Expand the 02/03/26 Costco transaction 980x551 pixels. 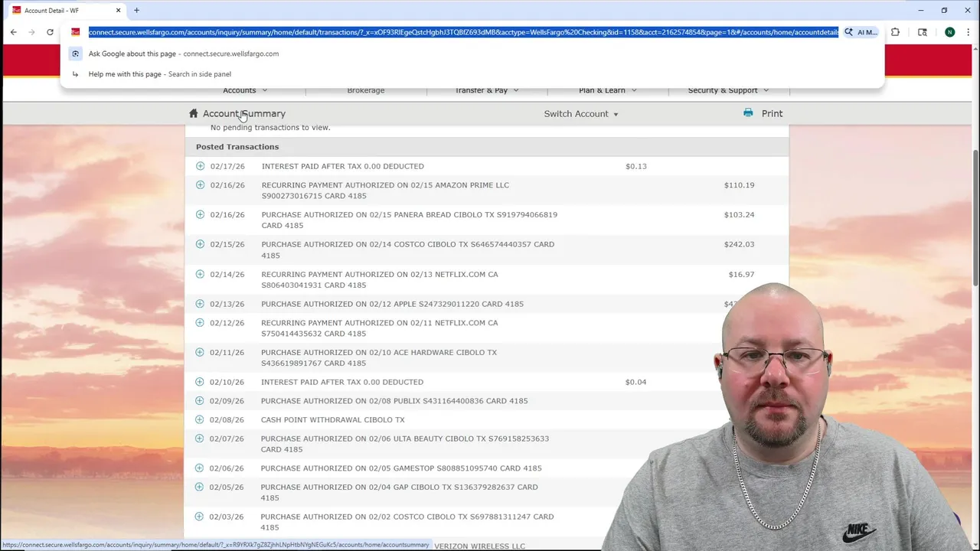pos(200,517)
